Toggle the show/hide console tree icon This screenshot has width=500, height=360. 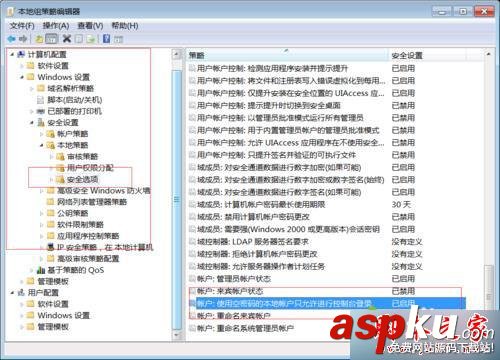coord(51,39)
